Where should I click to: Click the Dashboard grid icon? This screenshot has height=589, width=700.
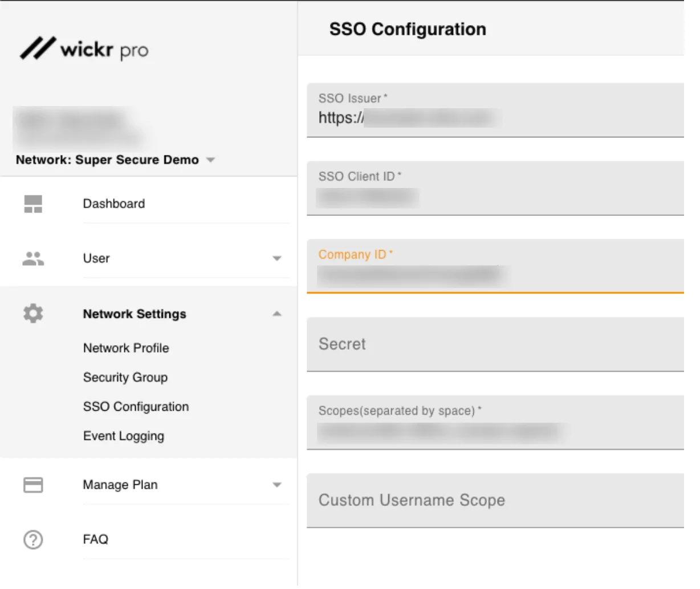coord(33,204)
